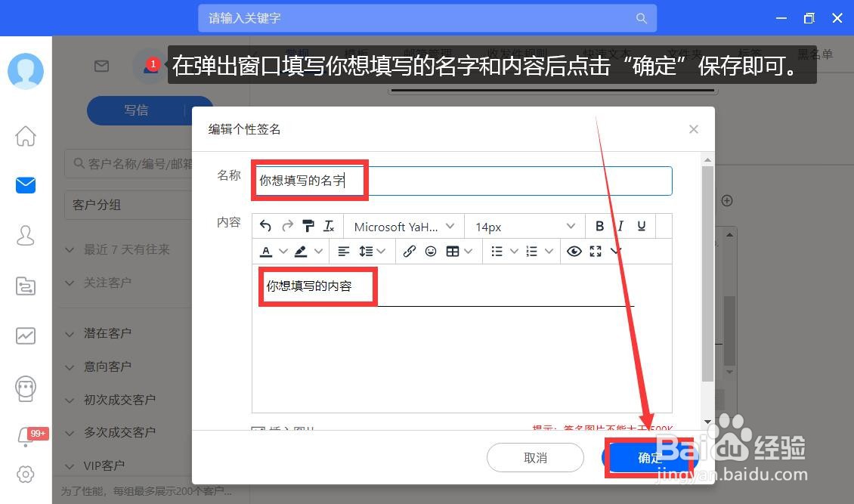Click the 取消 button

(535, 458)
